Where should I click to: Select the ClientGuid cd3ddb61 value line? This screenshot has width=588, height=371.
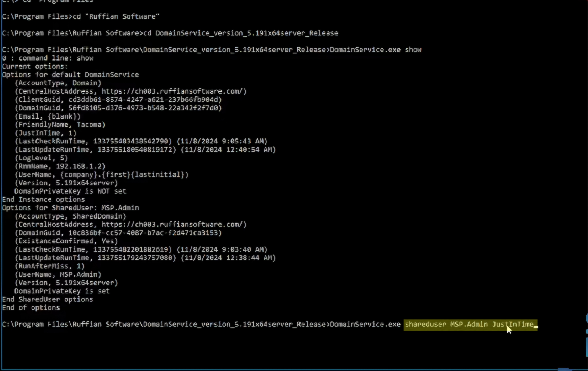click(118, 100)
